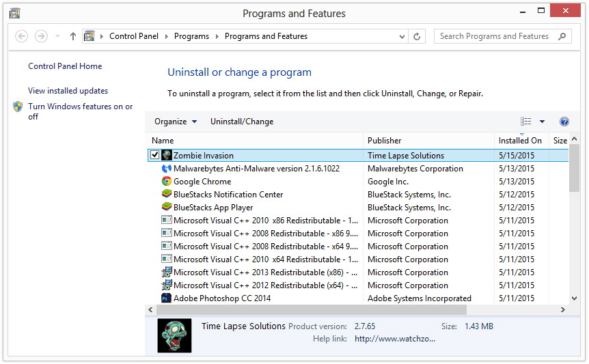Click the help question mark icon
Viewport: 589px width, 364px height.
(x=564, y=122)
